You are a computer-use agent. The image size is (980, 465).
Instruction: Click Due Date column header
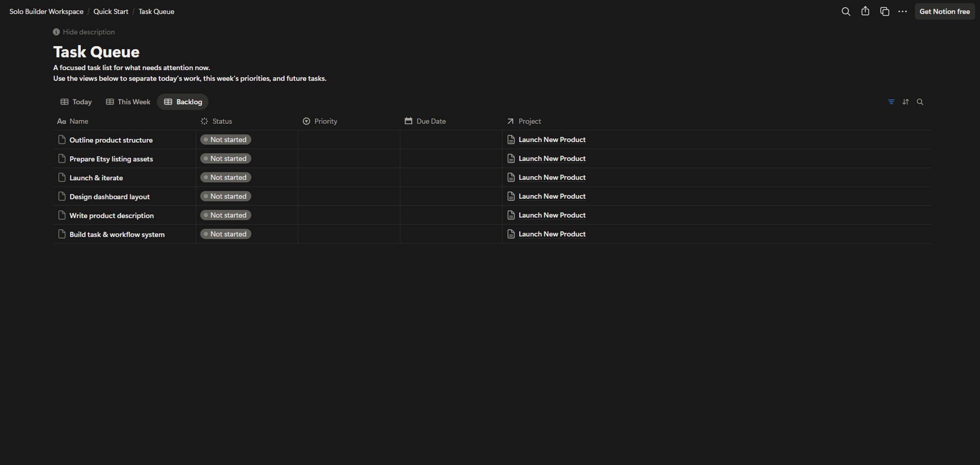pos(451,121)
